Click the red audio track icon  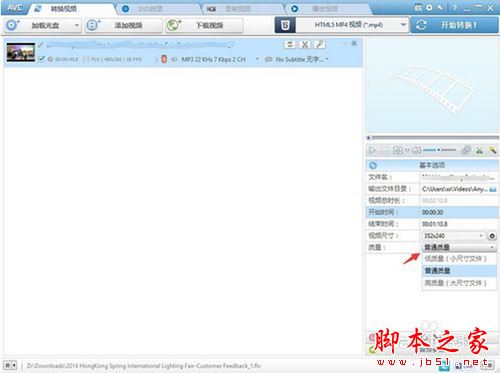tap(164, 59)
